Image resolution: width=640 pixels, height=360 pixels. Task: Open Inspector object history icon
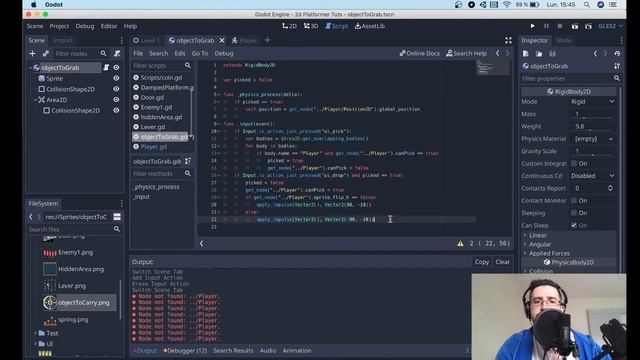pos(617,53)
